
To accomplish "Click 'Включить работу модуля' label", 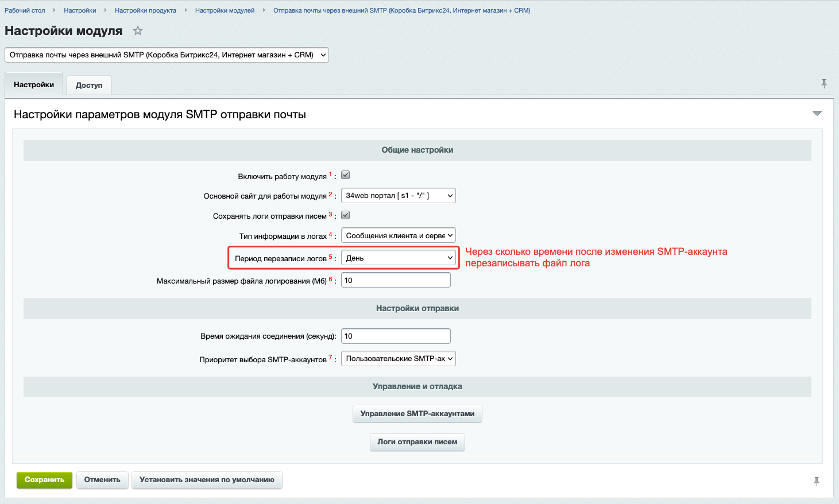I will [x=283, y=176].
